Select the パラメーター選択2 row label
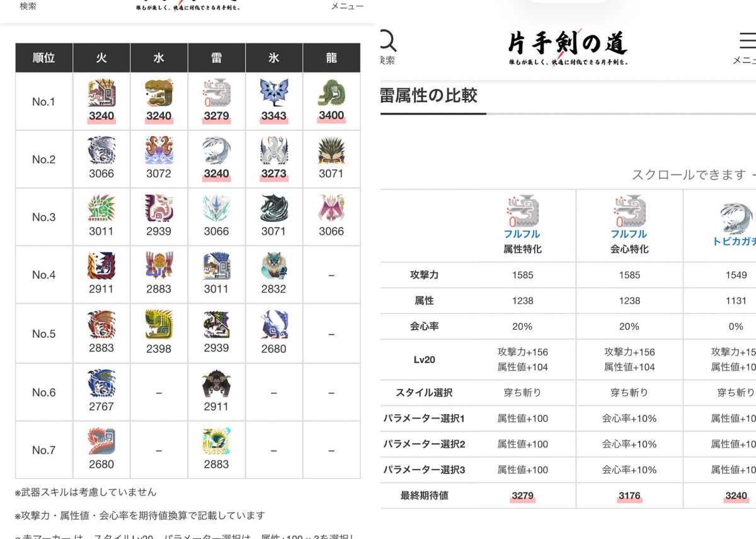 coord(425,444)
